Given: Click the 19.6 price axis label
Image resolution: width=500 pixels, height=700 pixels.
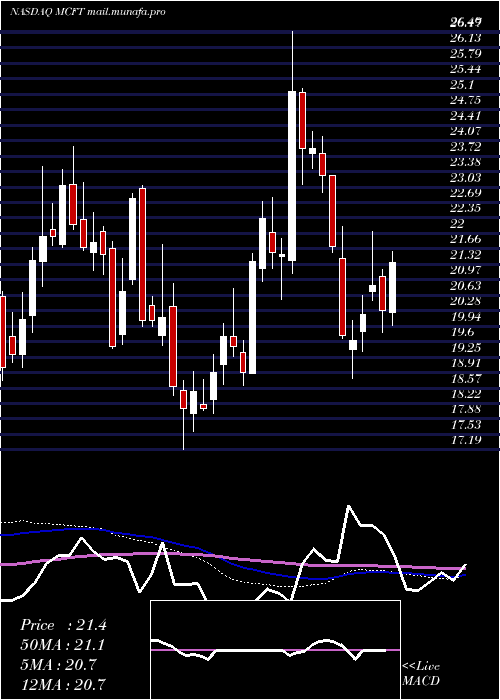Looking at the screenshot, I should (462, 332).
